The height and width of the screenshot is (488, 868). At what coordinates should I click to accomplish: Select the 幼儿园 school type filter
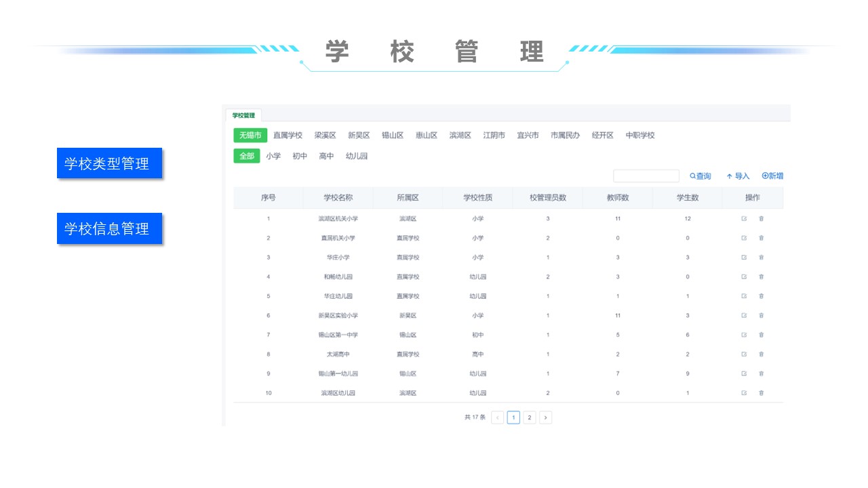(x=357, y=157)
